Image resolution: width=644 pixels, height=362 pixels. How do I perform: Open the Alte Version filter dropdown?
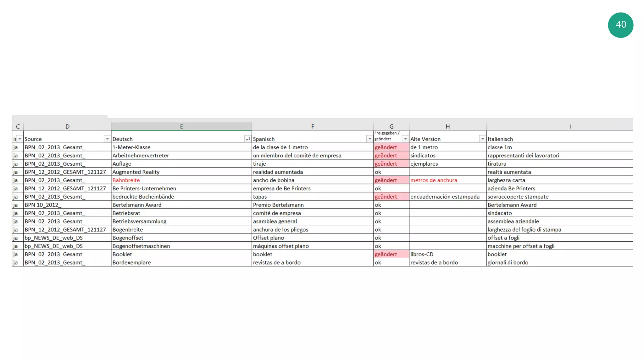coord(482,139)
